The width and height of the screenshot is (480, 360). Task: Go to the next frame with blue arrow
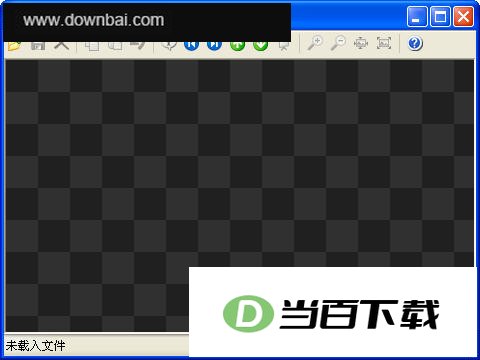(214, 46)
